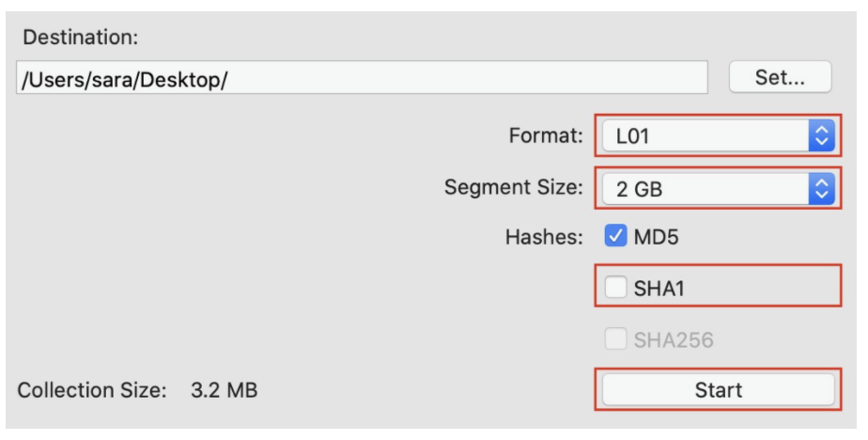Image resolution: width=868 pixels, height=440 pixels.
Task: Click the /Users/sara/Desktop/ path text
Action: pyautogui.click(x=125, y=80)
